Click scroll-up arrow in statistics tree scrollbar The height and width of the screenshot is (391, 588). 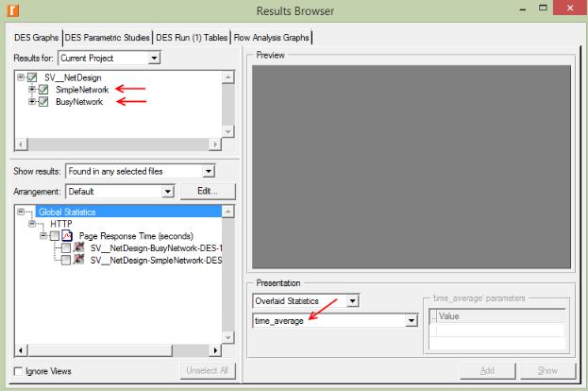228,212
